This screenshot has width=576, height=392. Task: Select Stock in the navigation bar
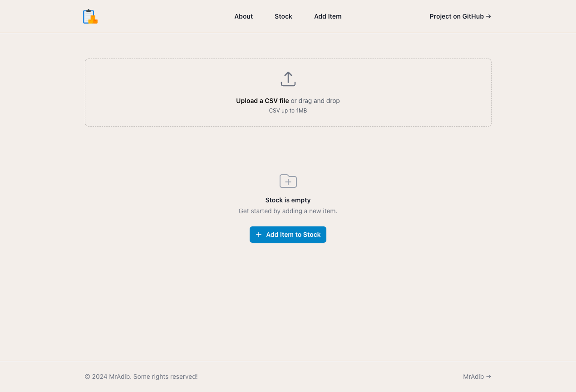pyautogui.click(x=283, y=16)
